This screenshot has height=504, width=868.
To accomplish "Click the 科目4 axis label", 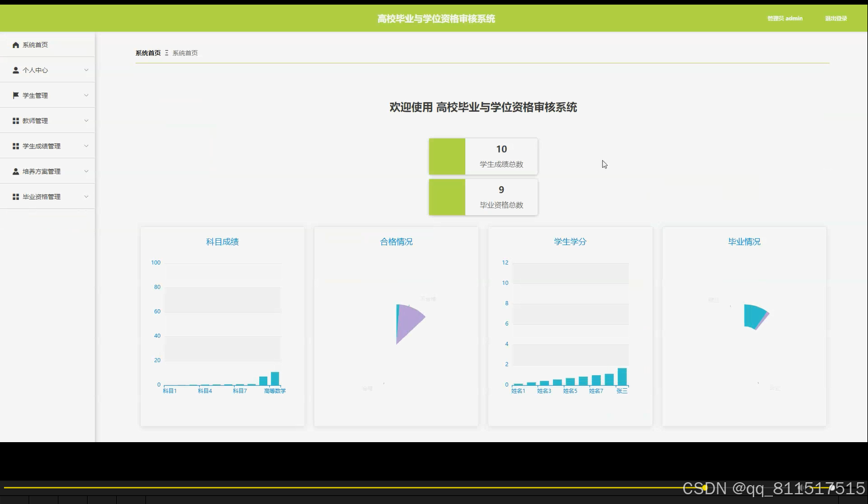I will (205, 391).
